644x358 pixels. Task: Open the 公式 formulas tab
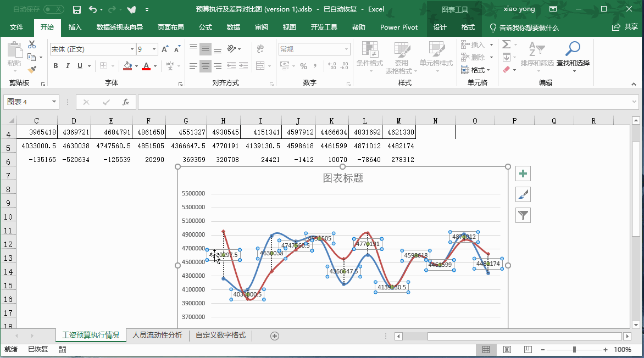pyautogui.click(x=206, y=27)
